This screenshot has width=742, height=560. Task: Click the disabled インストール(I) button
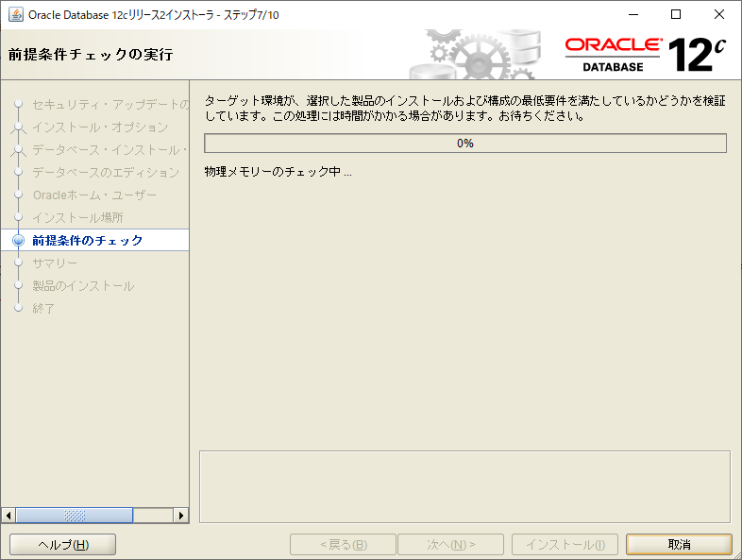[x=565, y=544]
